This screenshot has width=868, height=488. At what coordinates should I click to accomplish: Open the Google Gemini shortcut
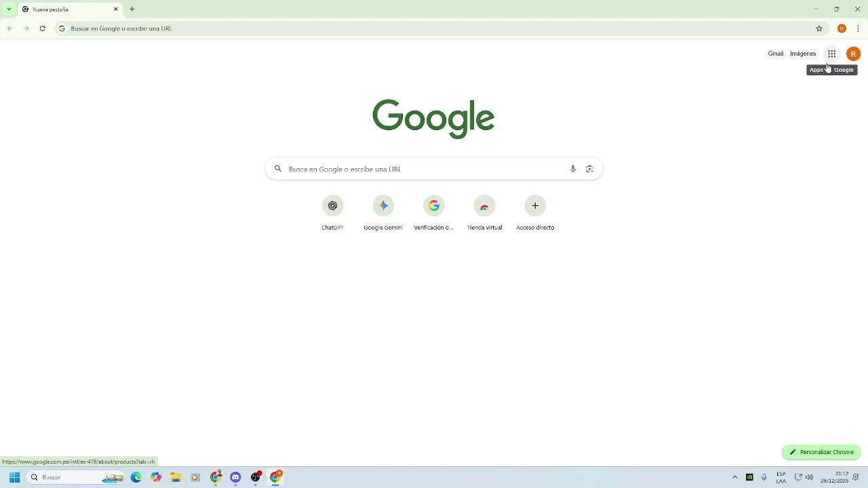click(383, 213)
